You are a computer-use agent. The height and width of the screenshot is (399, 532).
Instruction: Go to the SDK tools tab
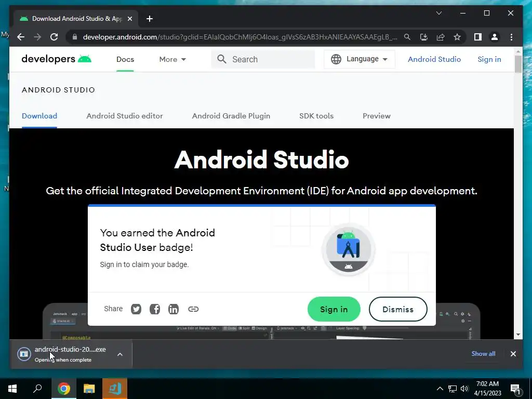pos(316,116)
